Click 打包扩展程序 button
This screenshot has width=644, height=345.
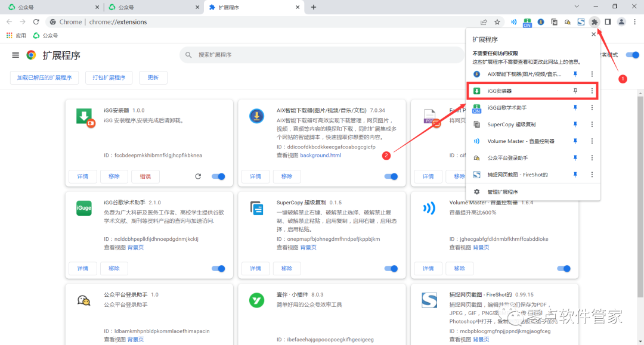[x=109, y=77]
